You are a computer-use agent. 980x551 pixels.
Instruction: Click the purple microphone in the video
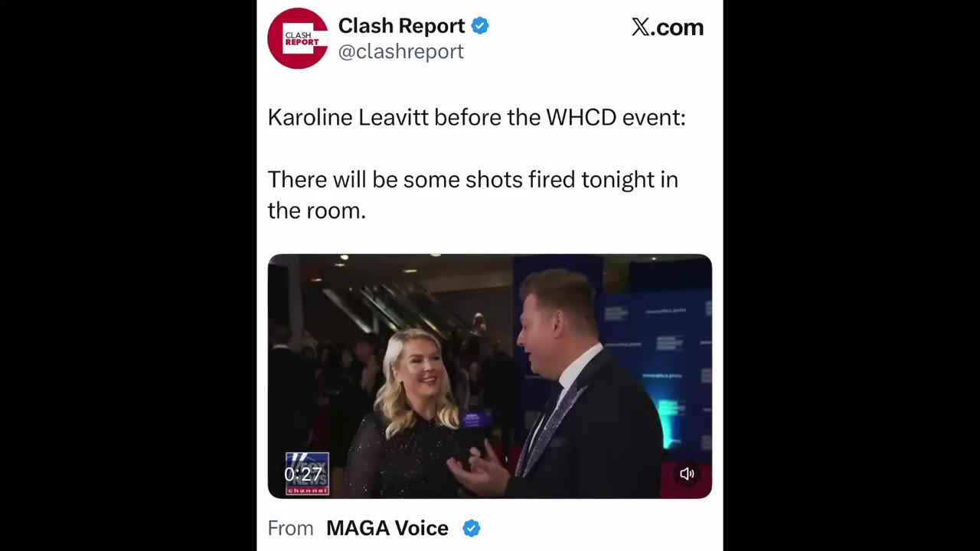point(475,420)
